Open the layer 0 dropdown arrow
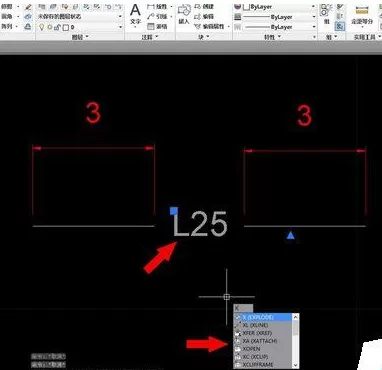Image resolution: width=382 pixels, height=370 pixels. [x=120, y=27]
